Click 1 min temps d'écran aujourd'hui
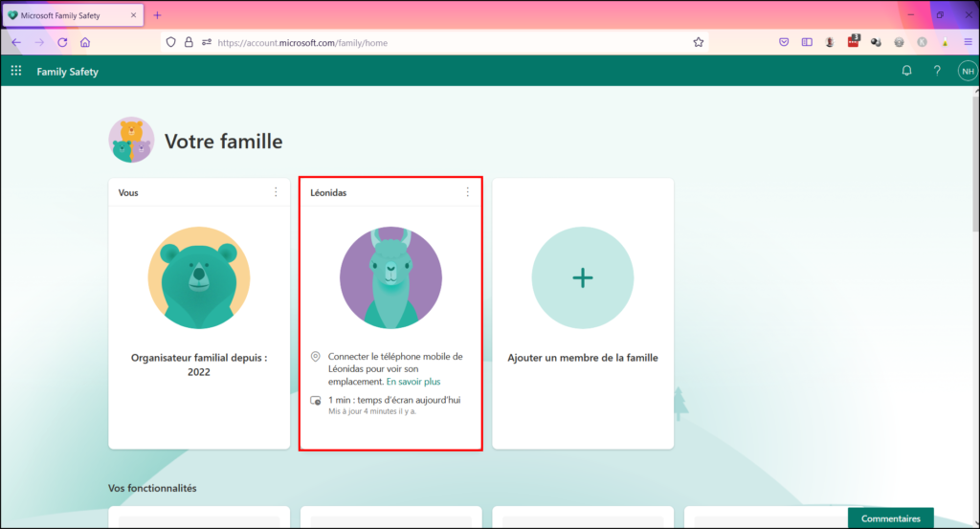Image resolution: width=980 pixels, height=529 pixels. click(394, 400)
